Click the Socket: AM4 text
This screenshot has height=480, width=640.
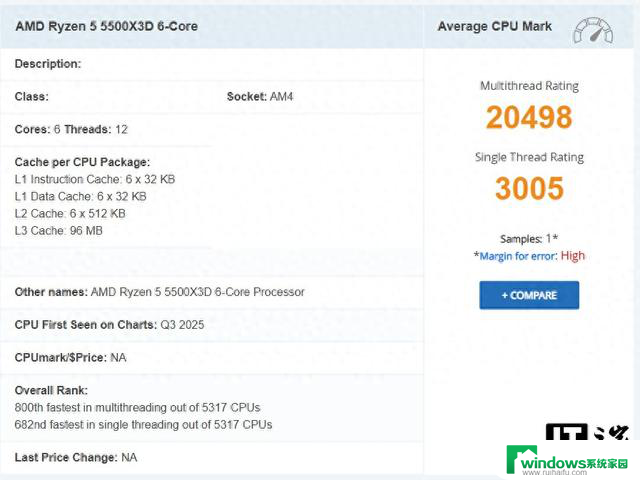(x=260, y=97)
